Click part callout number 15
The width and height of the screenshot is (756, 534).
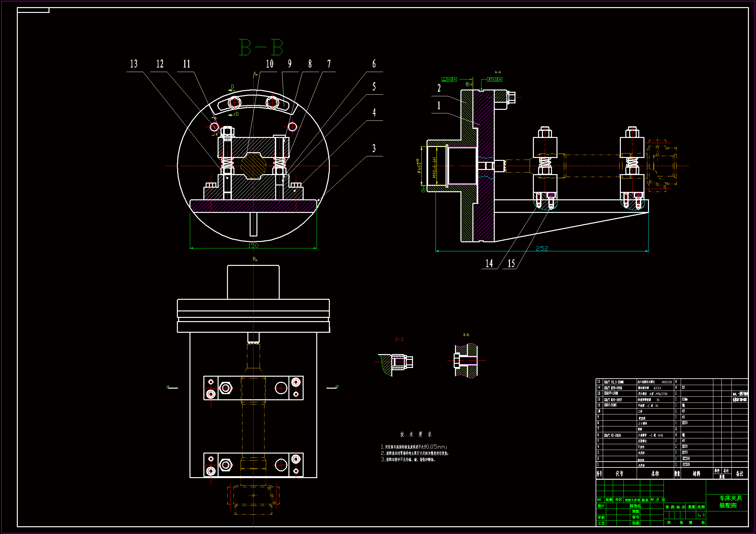[x=511, y=263]
